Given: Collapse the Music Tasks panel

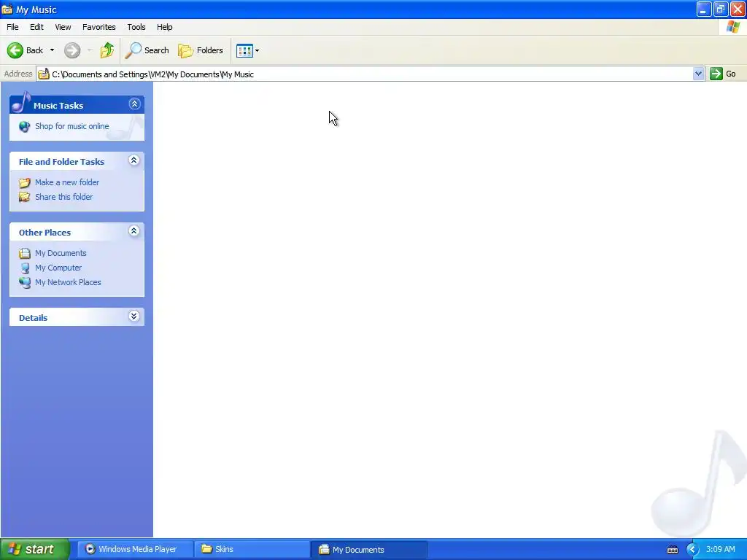Looking at the screenshot, I should pos(134,104).
